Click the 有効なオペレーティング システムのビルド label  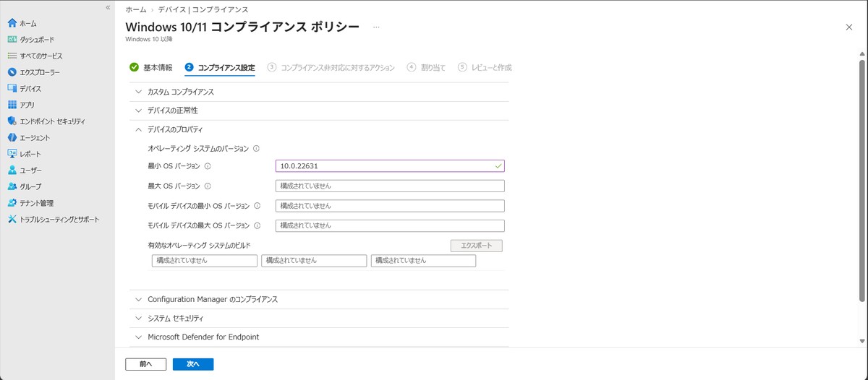click(x=199, y=246)
